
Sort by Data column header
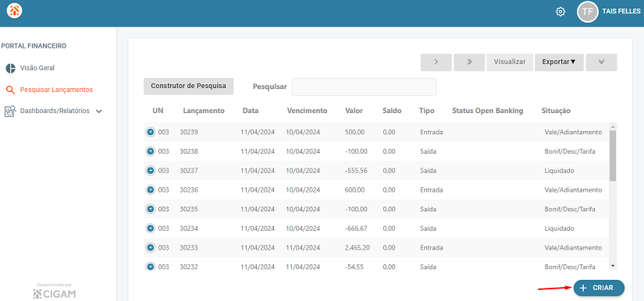[251, 111]
